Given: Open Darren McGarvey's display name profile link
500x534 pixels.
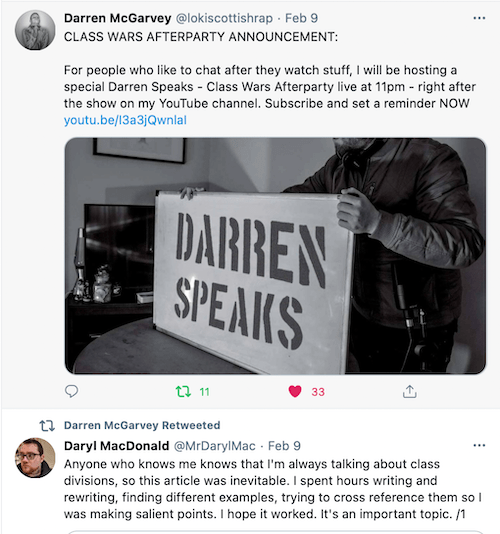Looking at the screenshot, I should [118, 18].
